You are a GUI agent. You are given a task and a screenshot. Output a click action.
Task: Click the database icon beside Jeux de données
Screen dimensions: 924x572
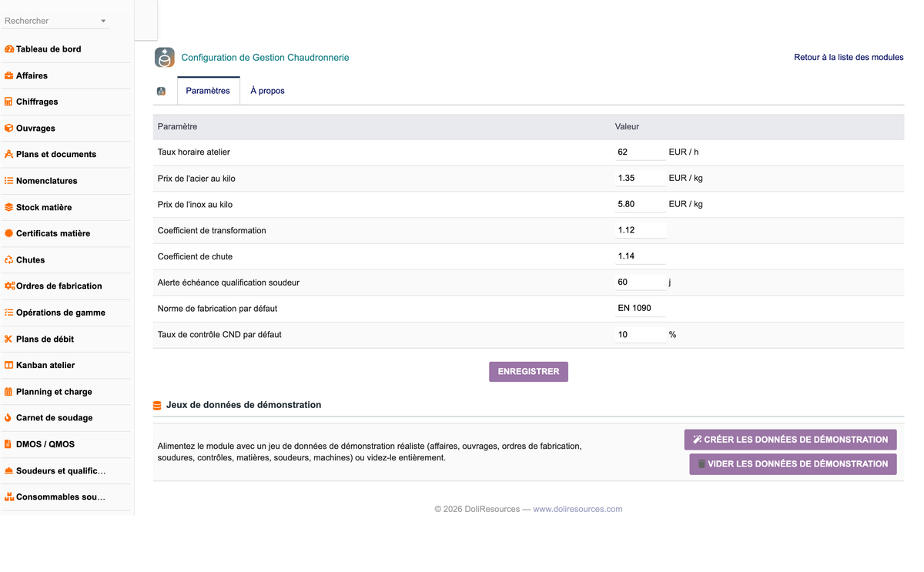pos(157,405)
